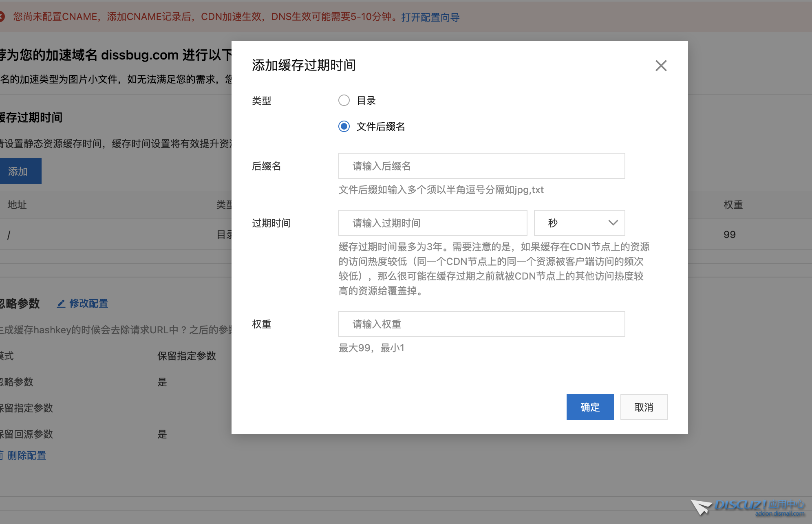Click the 地址 column header

click(16, 205)
